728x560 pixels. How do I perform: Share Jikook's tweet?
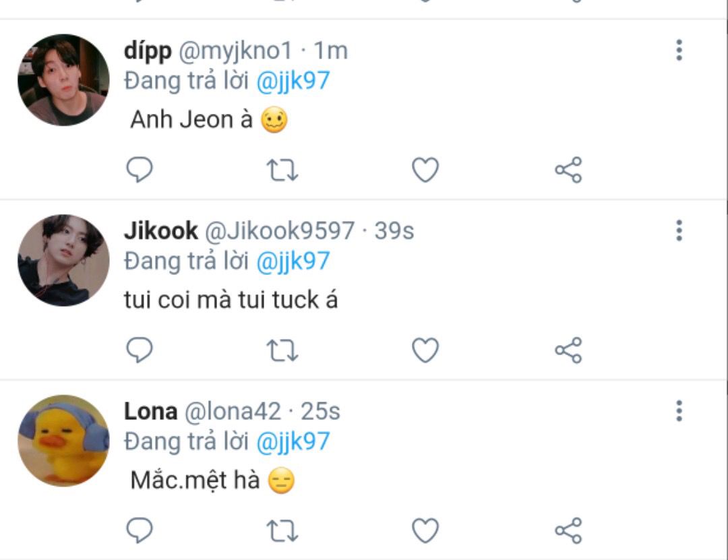coord(568,350)
